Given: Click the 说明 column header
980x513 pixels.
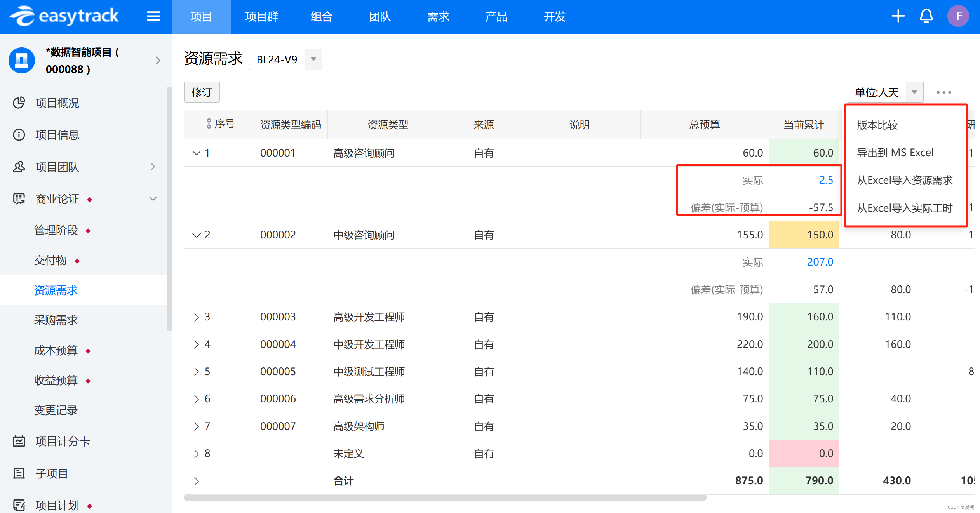Looking at the screenshot, I should (580, 125).
